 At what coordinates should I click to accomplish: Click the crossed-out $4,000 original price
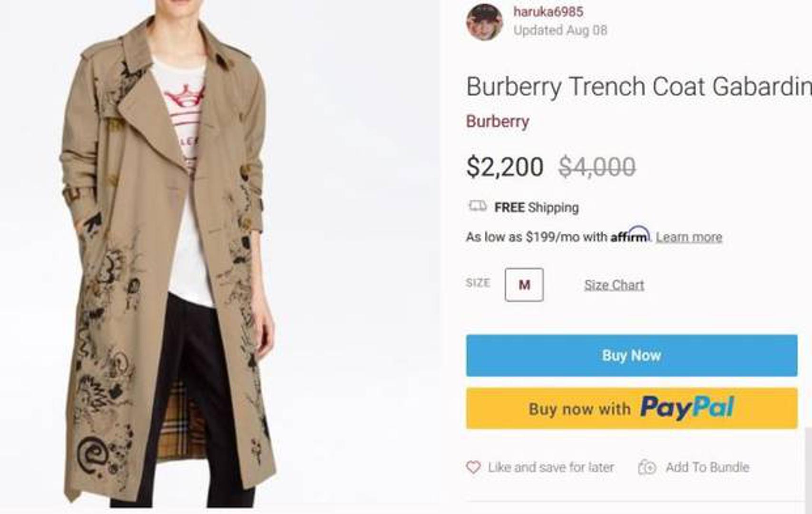click(x=597, y=167)
